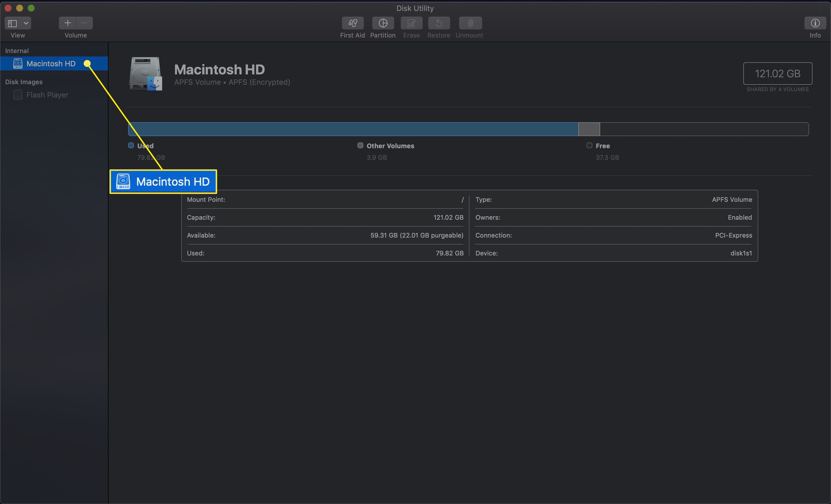Click the Free 37.3 GB value
The image size is (831, 504).
607,157
